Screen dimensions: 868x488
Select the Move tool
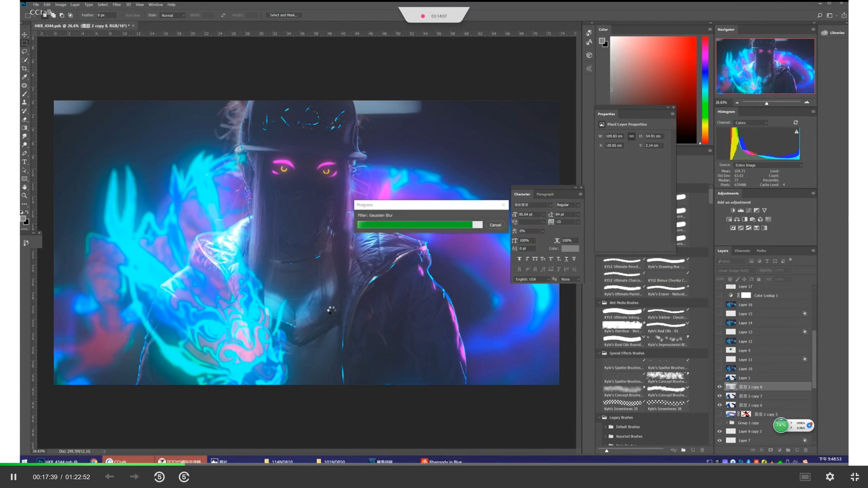click(x=24, y=35)
